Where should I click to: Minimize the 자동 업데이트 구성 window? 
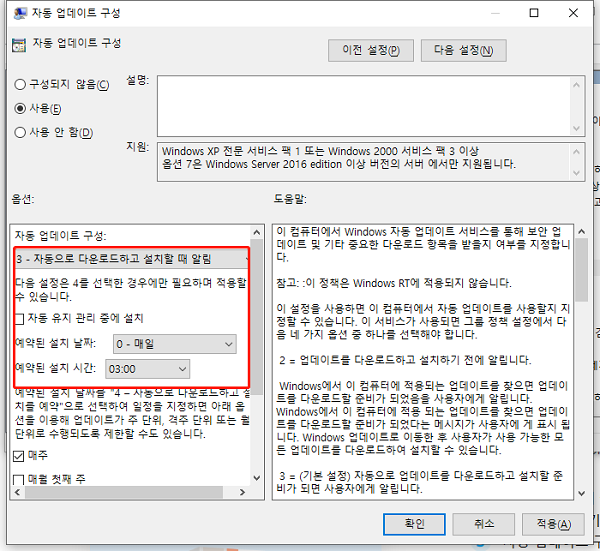click(x=495, y=13)
